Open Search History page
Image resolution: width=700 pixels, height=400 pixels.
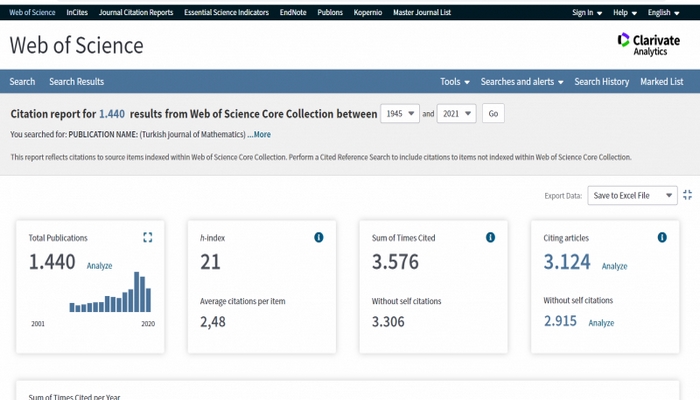[602, 82]
